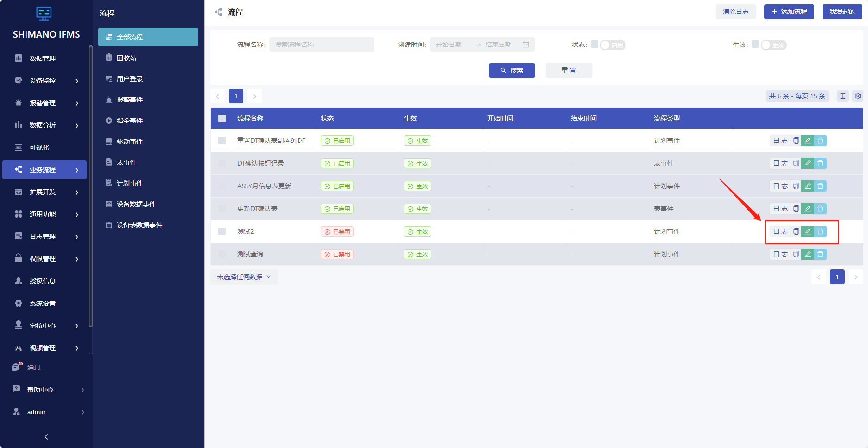The width and height of the screenshot is (868, 448).
Task: Click the copy icon for 测试2 row
Action: point(796,231)
